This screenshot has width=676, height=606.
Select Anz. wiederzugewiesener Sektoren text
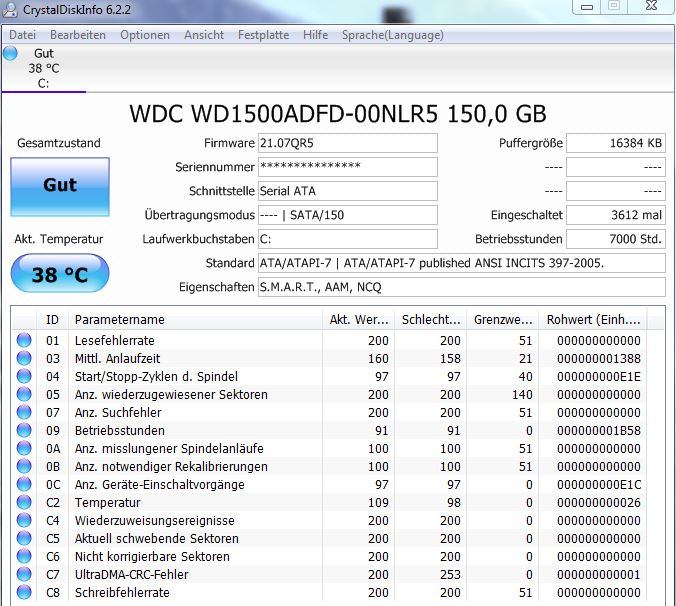pyautogui.click(x=171, y=395)
